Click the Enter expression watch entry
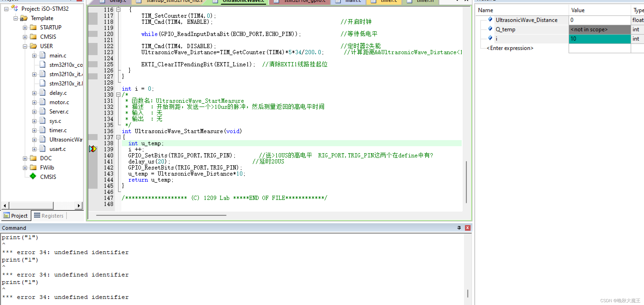 tap(510, 48)
